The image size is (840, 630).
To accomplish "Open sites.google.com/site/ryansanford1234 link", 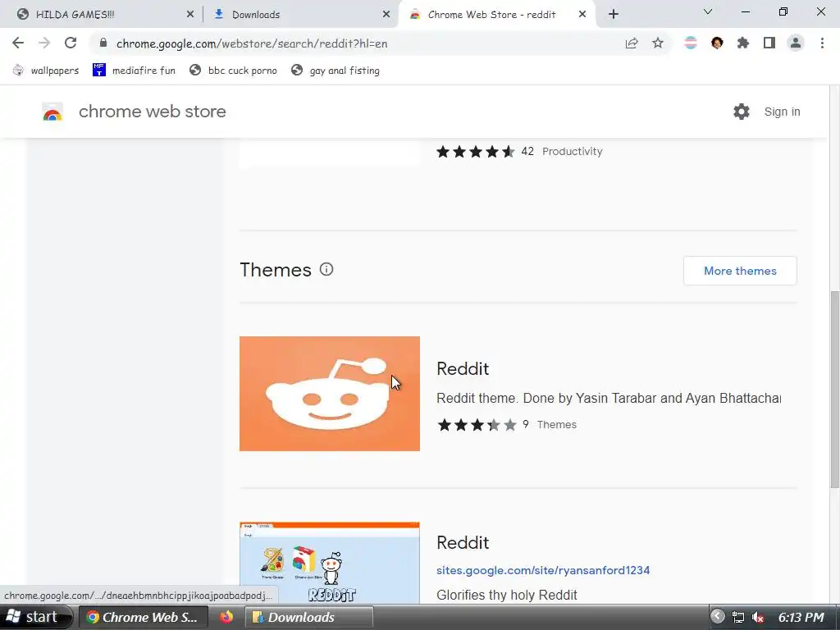I will (x=543, y=570).
